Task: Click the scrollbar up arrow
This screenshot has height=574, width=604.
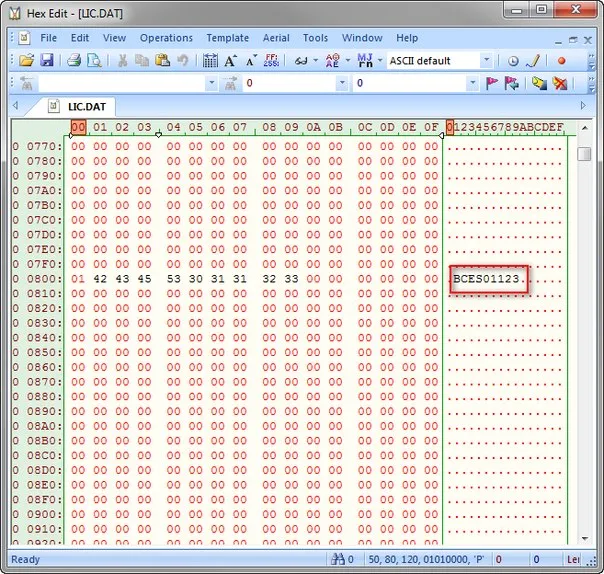Action: coord(584,128)
